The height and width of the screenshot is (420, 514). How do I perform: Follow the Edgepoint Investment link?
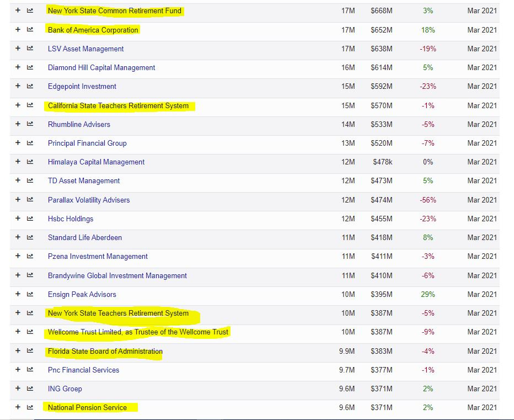pos(82,86)
